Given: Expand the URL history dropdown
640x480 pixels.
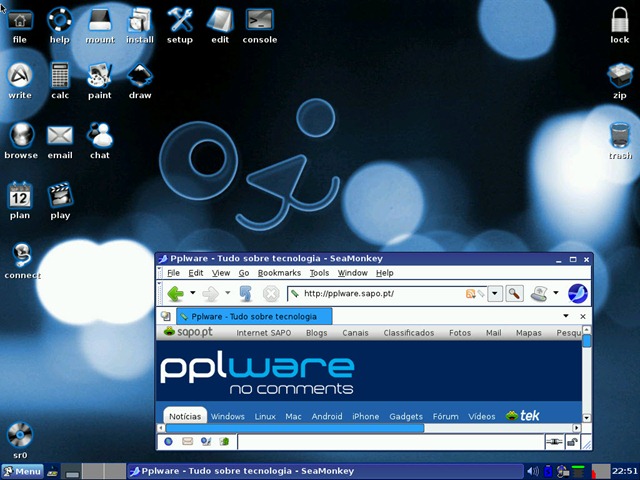Looking at the screenshot, I should pos(495,293).
